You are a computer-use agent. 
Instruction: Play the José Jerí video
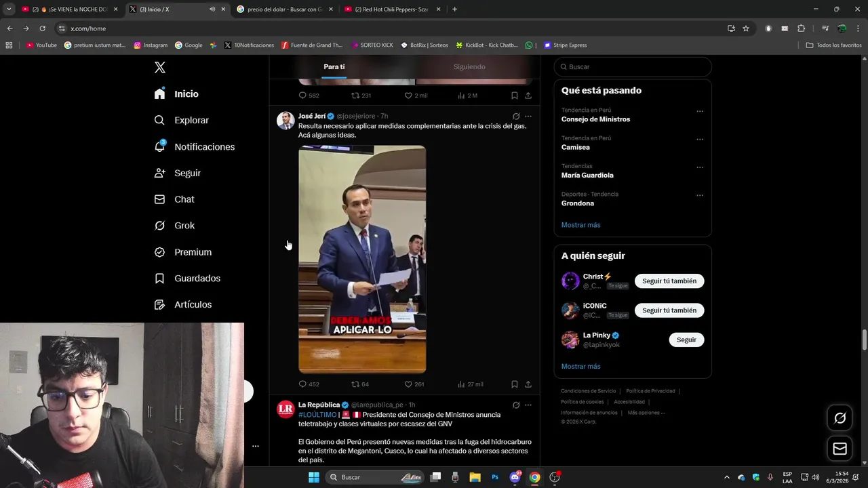362,259
